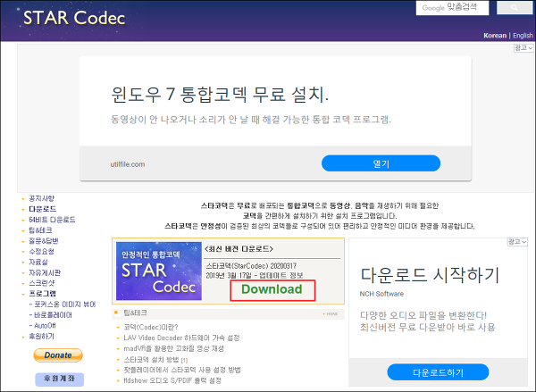536x392 pixels.
Task: Click the utilfile.com ad source text
Action: coord(128,164)
